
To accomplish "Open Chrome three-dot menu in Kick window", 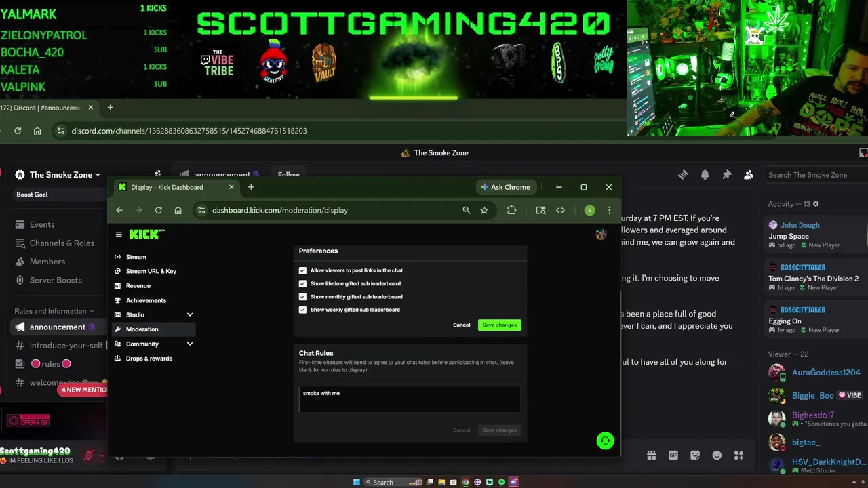I will click(x=609, y=210).
